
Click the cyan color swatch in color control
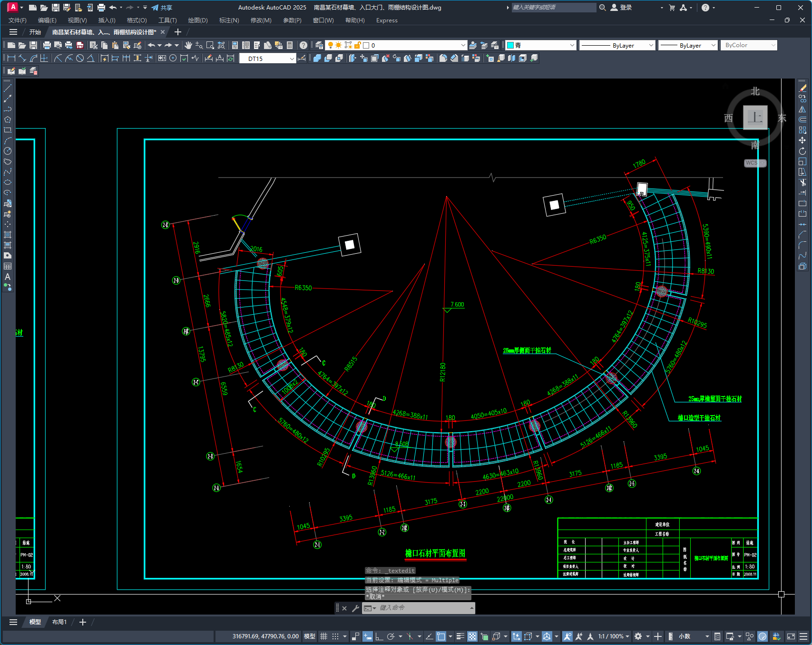tap(510, 45)
